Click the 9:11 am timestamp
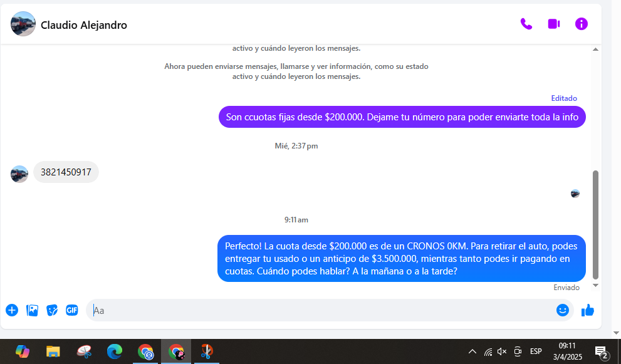621x364 pixels. coord(296,220)
